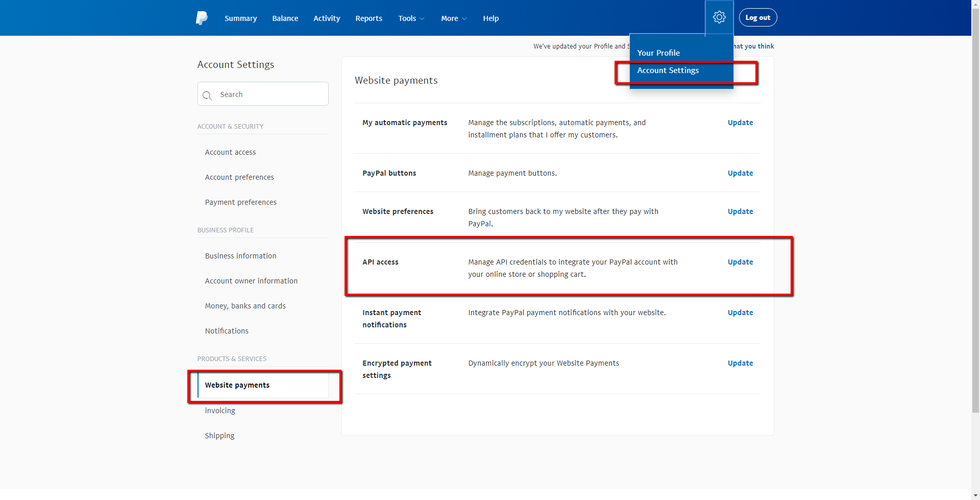Update PayPal buttons

(x=740, y=173)
